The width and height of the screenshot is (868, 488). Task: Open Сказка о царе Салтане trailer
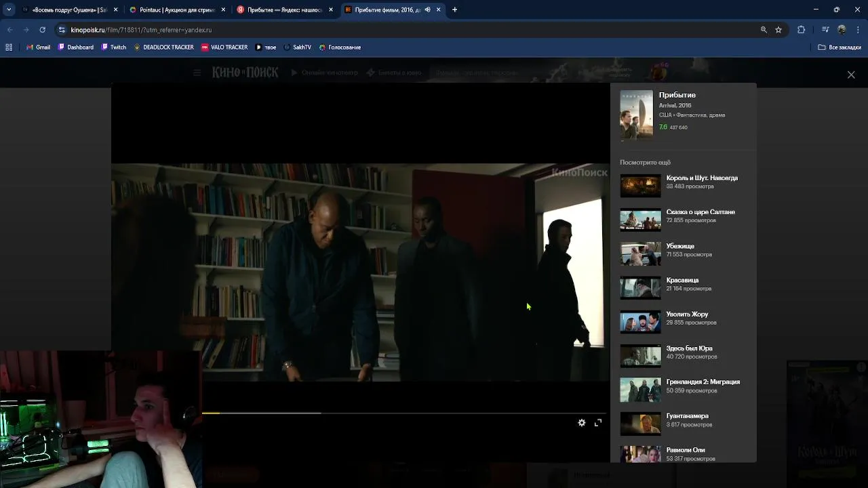[701, 212]
